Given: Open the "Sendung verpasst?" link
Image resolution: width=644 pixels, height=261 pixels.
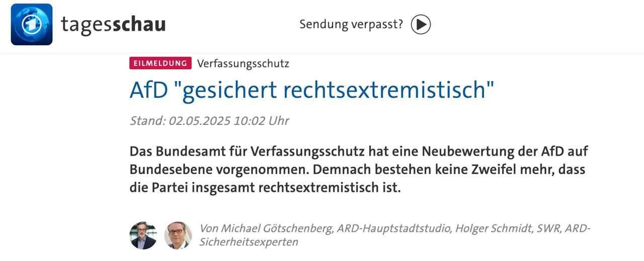Looking at the screenshot, I should (x=351, y=24).
